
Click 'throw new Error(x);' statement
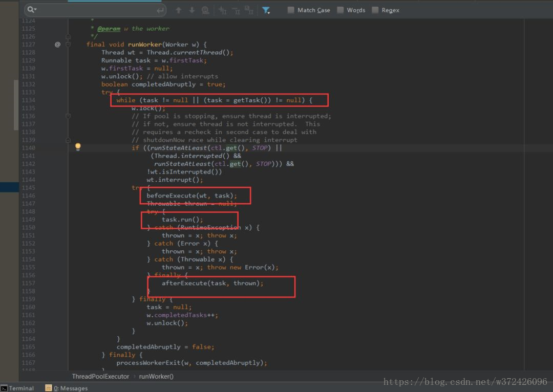[243, 267]
